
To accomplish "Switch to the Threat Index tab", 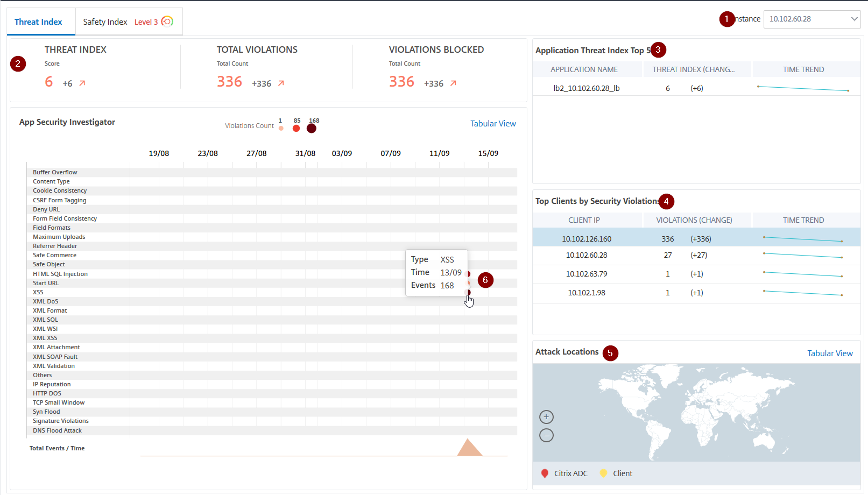I will point(38,22).
